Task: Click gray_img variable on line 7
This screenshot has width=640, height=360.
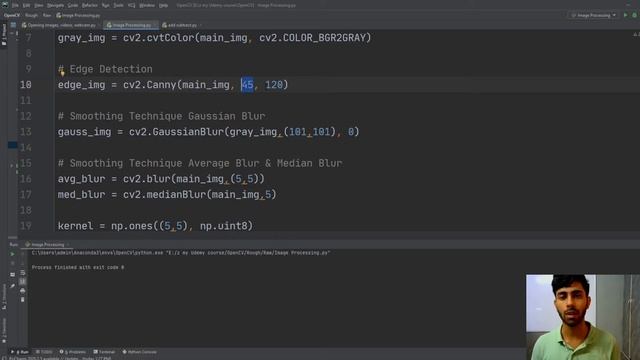Action: 82,38
